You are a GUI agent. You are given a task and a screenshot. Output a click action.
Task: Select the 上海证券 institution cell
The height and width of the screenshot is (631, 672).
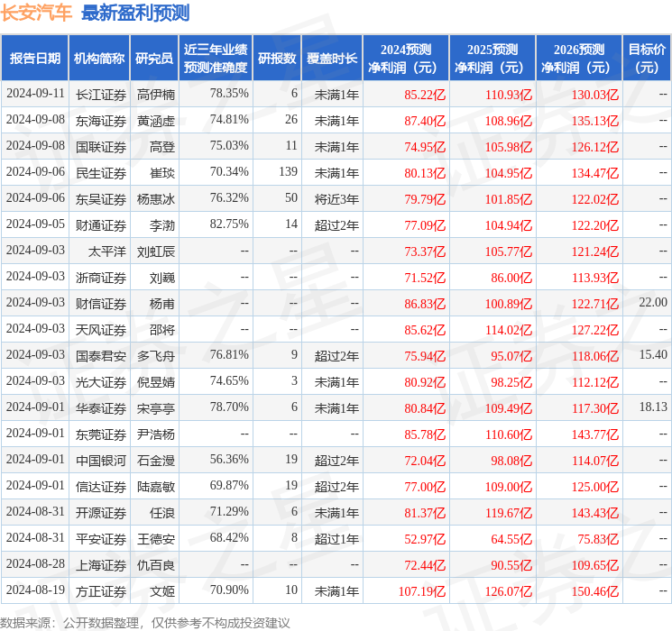pyautogui.click(x=101, y=564)
